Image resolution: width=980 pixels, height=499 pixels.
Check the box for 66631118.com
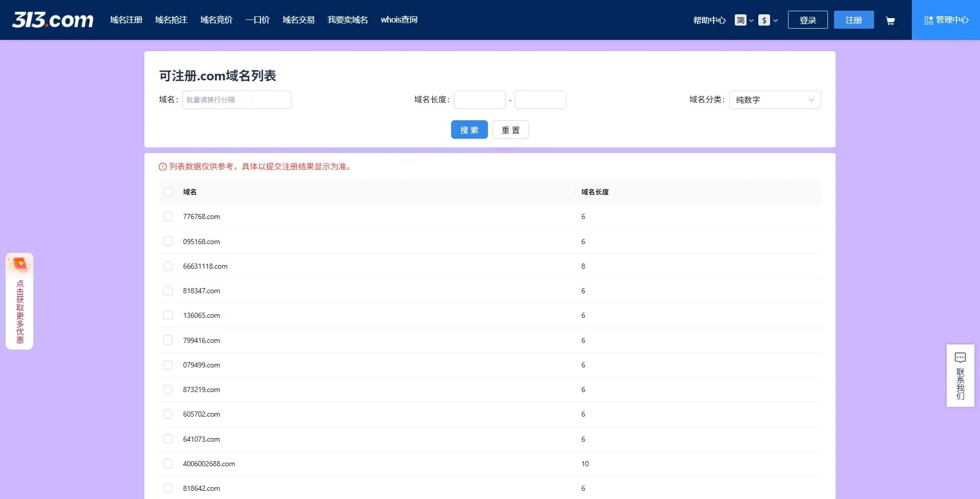pyautogui.click(x=168, y=266)
